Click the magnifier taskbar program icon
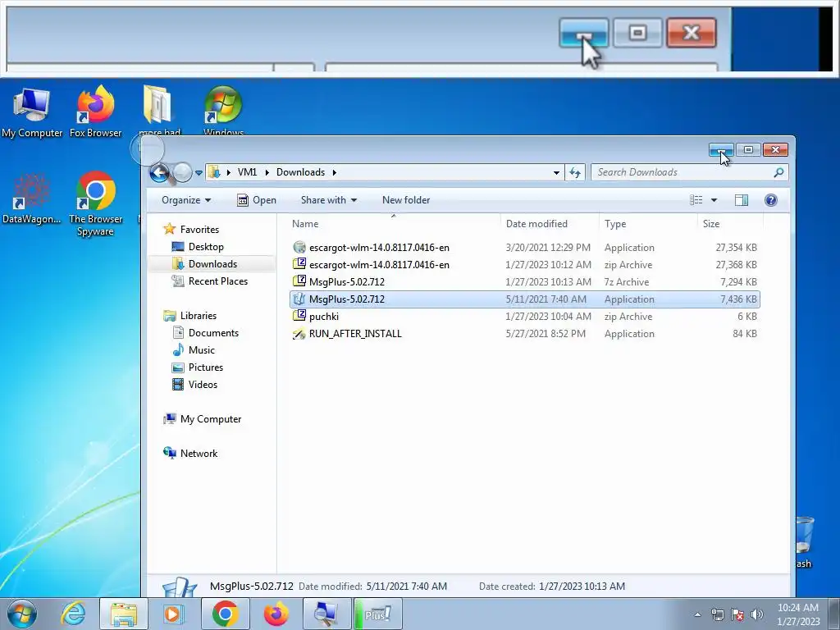This screenshot has height=630, width=840. click(x=326, y=614)
